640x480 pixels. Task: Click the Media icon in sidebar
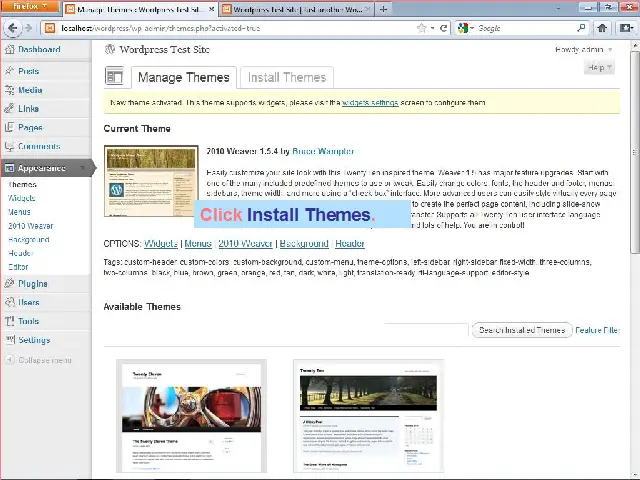pos(9,90)
